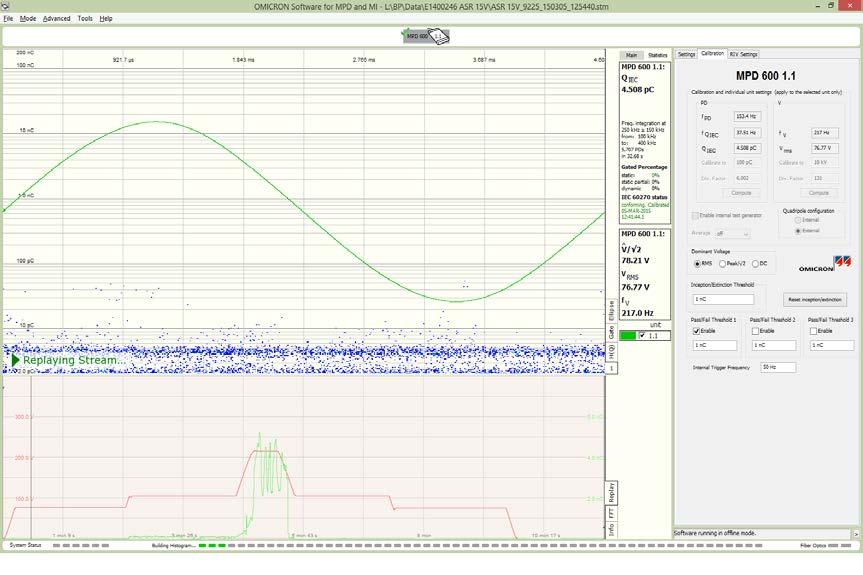The height and width of the screenshot is (575, 863).
Task: Open the FFT vertical tab
Action: 611,513
